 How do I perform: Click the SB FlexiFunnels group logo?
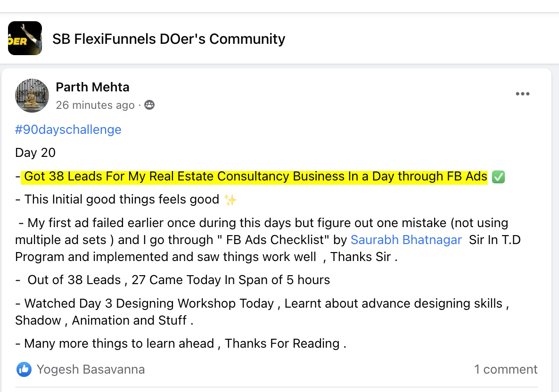point(25,38)
